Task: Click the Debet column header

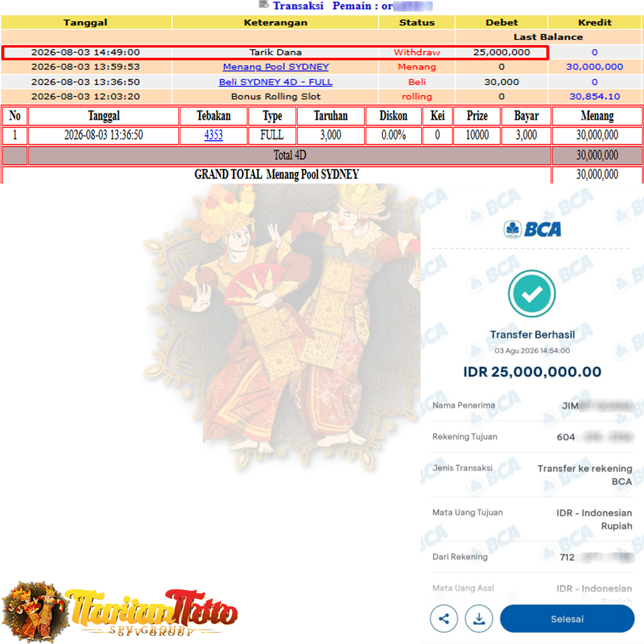Action: (502, 23)
